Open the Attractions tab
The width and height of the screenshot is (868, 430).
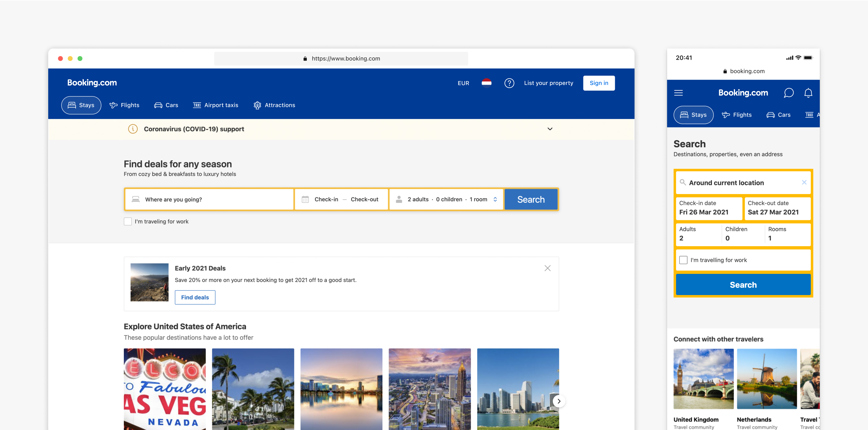(x=274, y=105)
